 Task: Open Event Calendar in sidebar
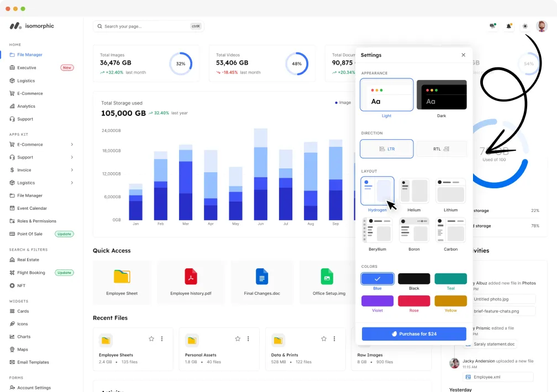click(32, 209)
